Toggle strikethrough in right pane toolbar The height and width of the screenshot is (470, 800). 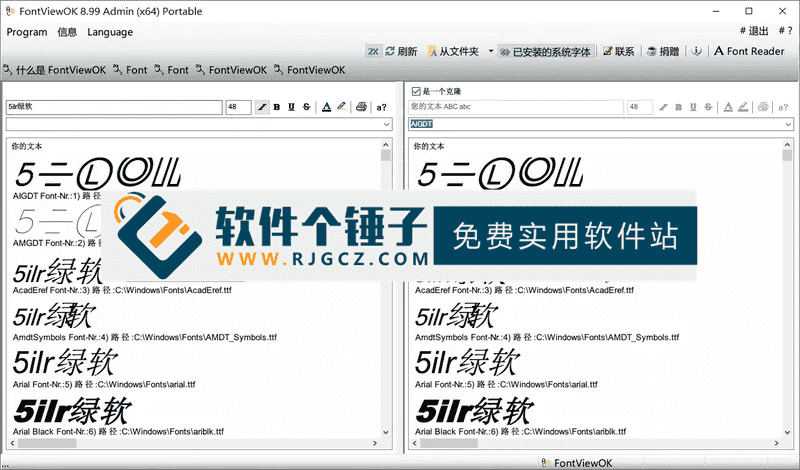708,107
